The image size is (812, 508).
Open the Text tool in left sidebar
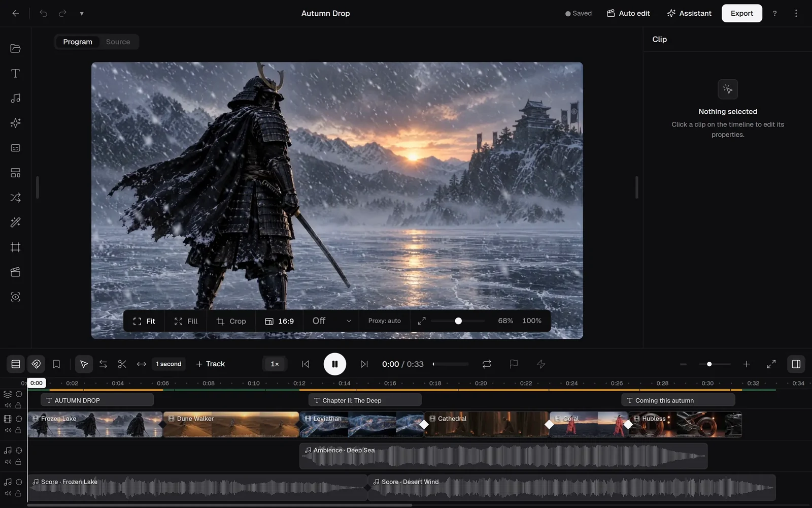click(15, 73)
